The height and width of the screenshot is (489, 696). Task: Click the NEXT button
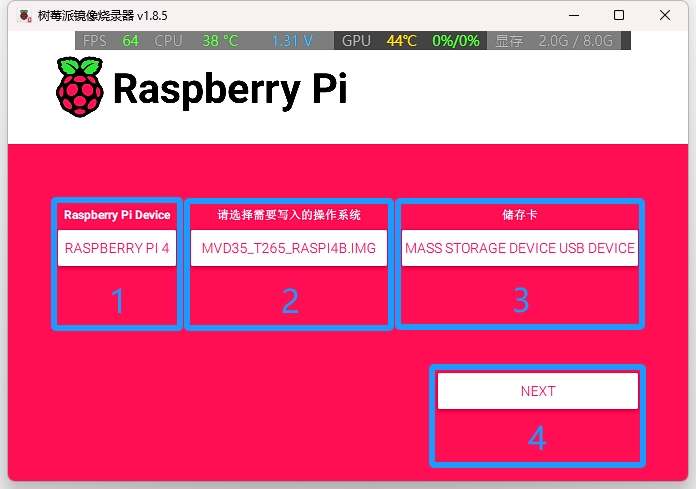pyautogui.click(x=538, y=390)
